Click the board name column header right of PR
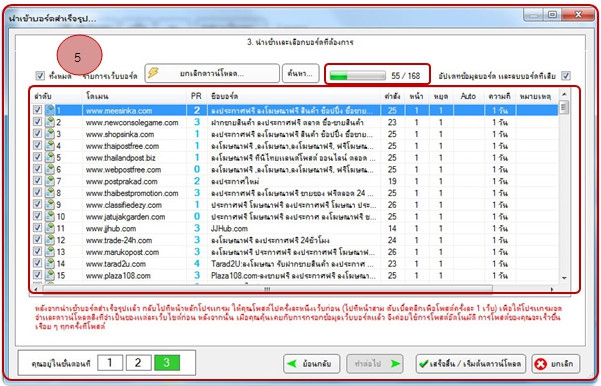The height and width of the screenshot is (386, 601). coord(294,96)
